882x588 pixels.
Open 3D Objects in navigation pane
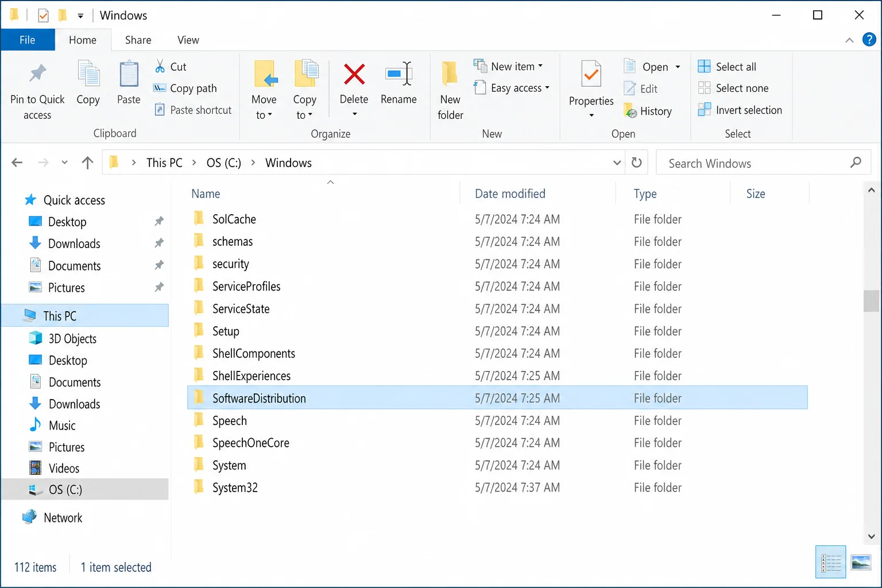click(72, 338)
